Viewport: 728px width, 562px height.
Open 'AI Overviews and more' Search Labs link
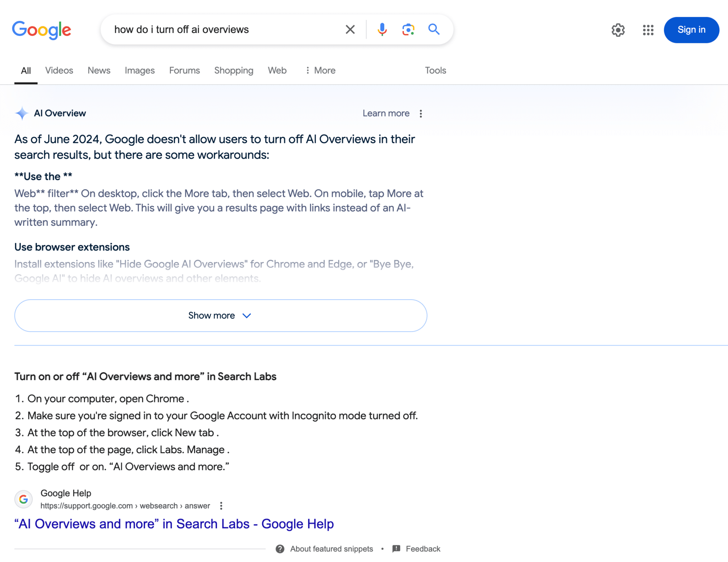click(x=174, y=524)
